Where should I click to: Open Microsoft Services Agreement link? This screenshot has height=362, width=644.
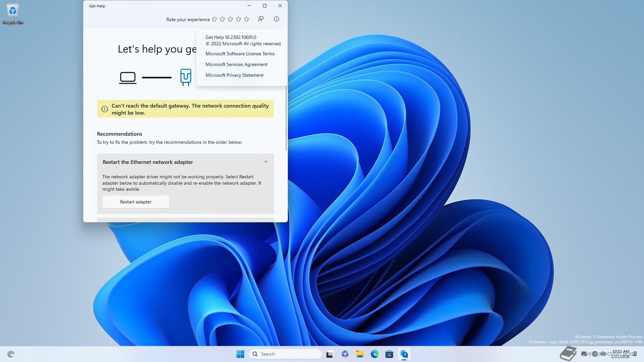[x=236, y=64]
